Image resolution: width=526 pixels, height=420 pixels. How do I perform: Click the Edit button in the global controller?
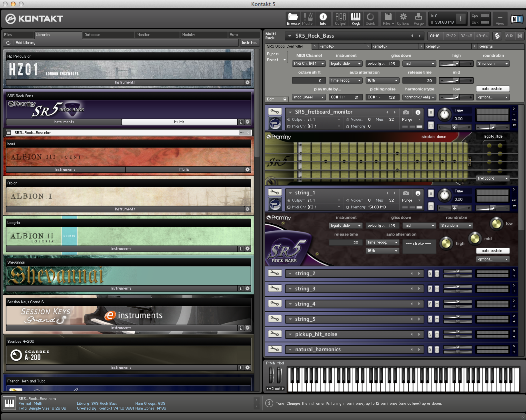(x=276, y=99)
